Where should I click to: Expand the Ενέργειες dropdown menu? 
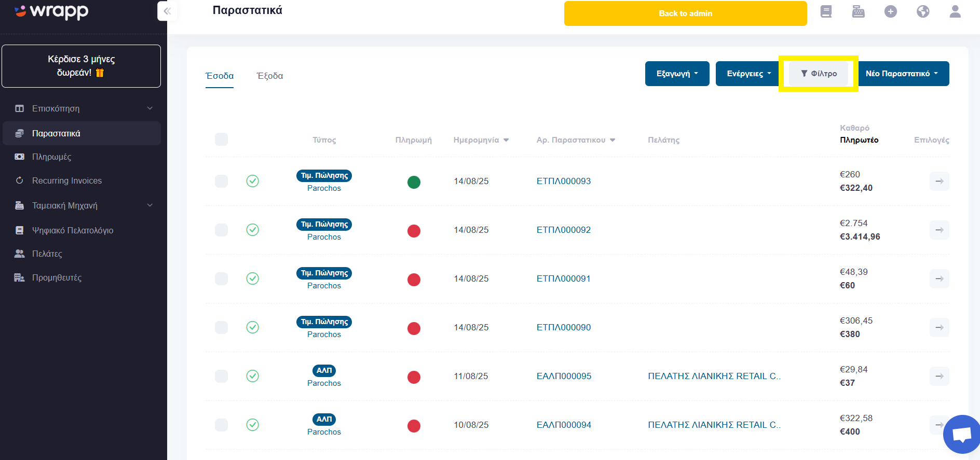click(x=748, y=74)
